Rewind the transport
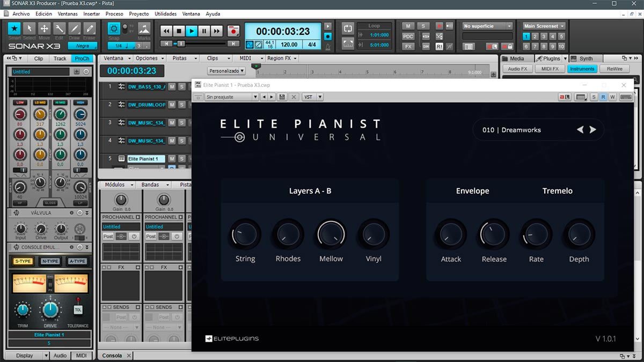This screenshot has width=644, height=362. 166,32
